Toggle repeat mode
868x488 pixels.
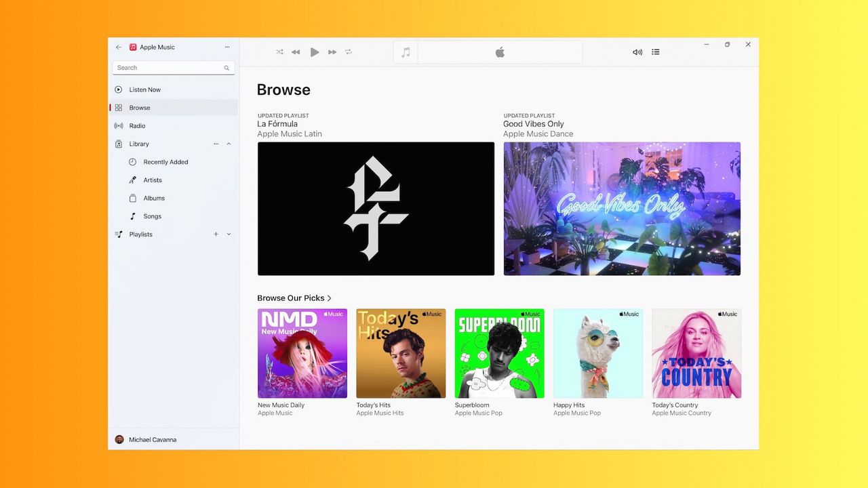tap(349, 52)
